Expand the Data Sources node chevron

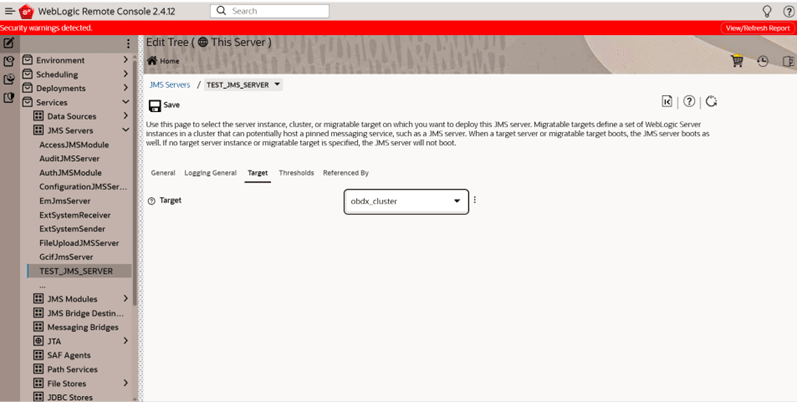point(126,116)
